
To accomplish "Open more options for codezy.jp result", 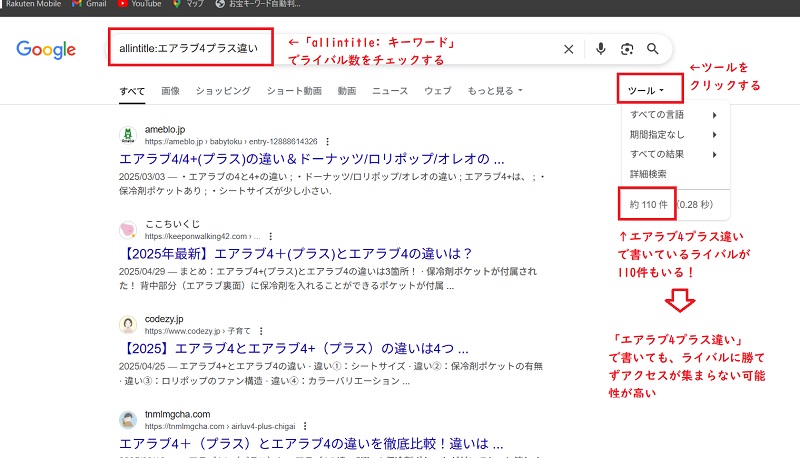I will pos(261,331).
